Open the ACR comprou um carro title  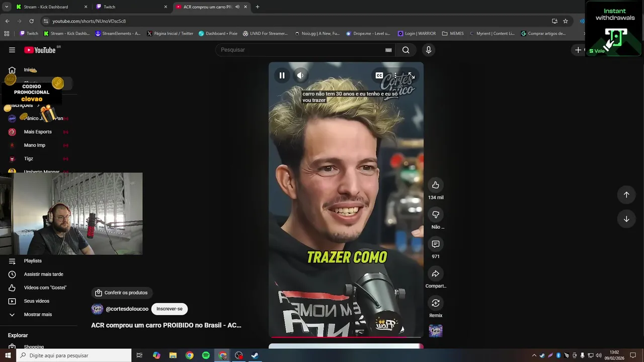tap(166, 325)
